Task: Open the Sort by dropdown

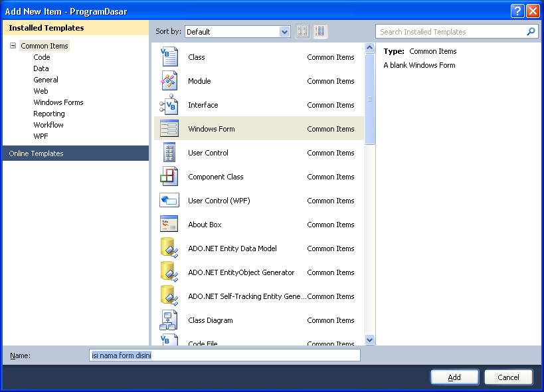Action: point(284,32)
